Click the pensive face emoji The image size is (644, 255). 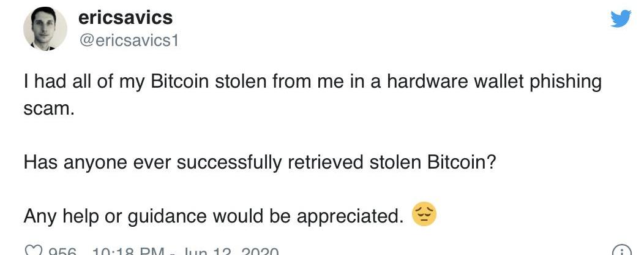click(x=424, y=215)
